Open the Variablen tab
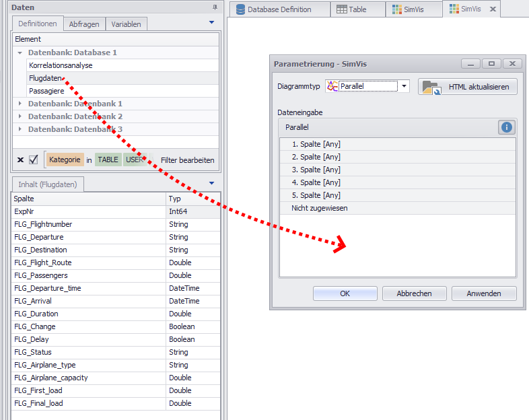The height and width of the screenshot is (420, 529). point(126,24)
